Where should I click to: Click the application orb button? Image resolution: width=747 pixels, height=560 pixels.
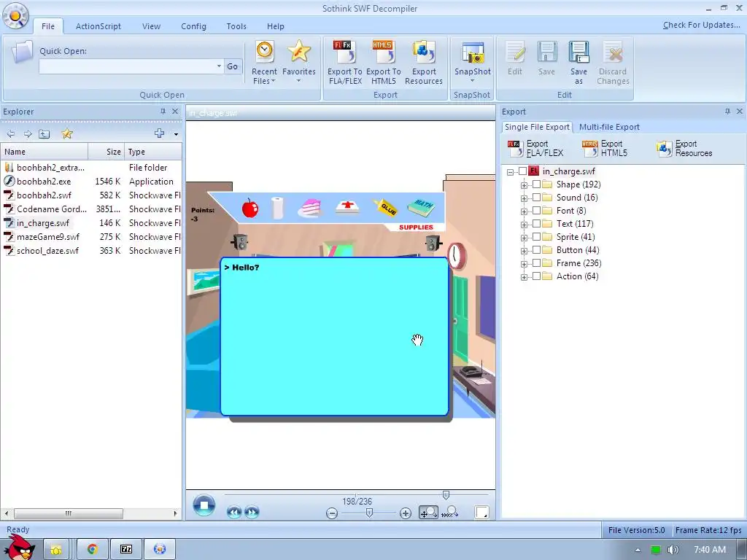[15, 15]
